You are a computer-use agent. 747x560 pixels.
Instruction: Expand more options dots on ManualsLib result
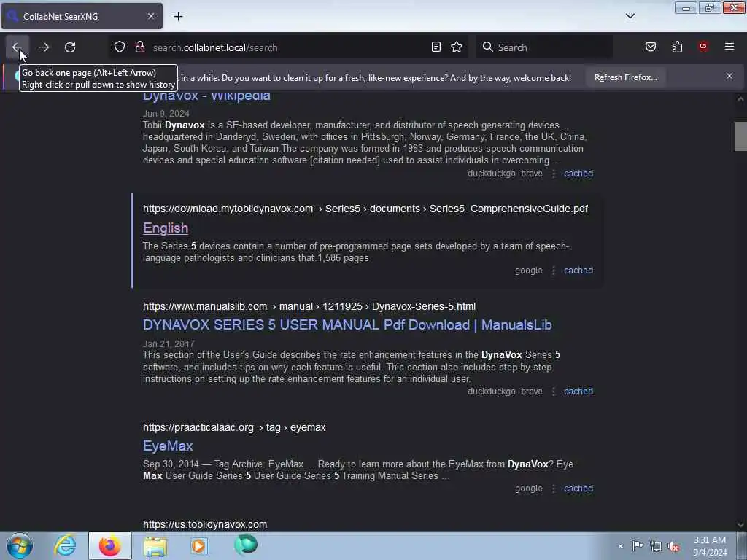pos(554,392)
